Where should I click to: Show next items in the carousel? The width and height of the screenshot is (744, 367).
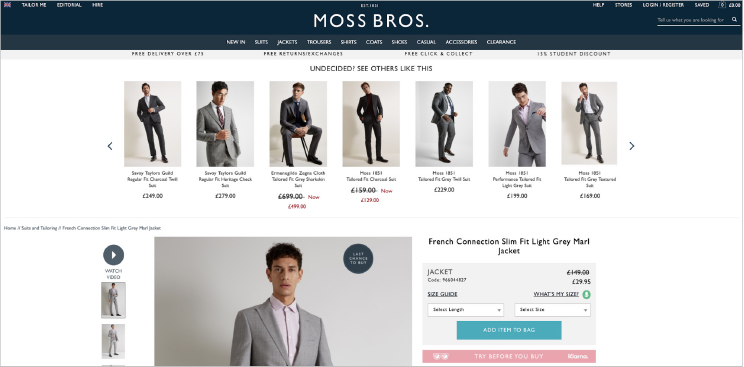tap(632, 146)
